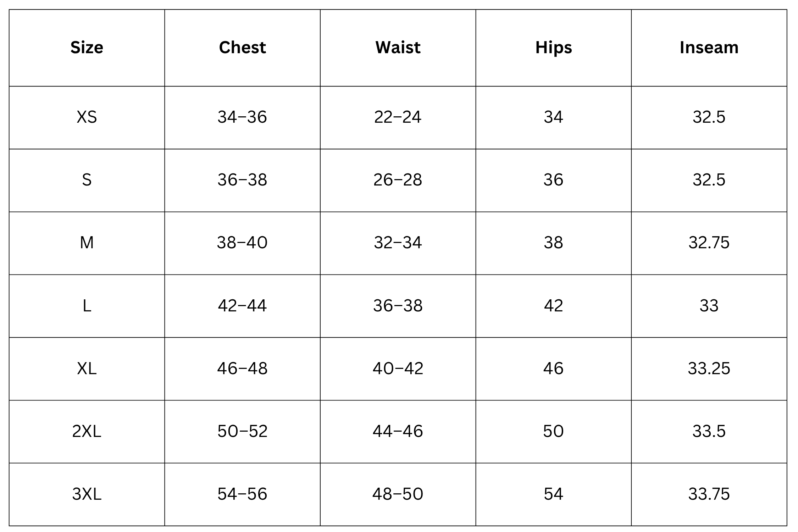
Task: Select chest measurement 42–44
Action: click(x=242, y=306)
